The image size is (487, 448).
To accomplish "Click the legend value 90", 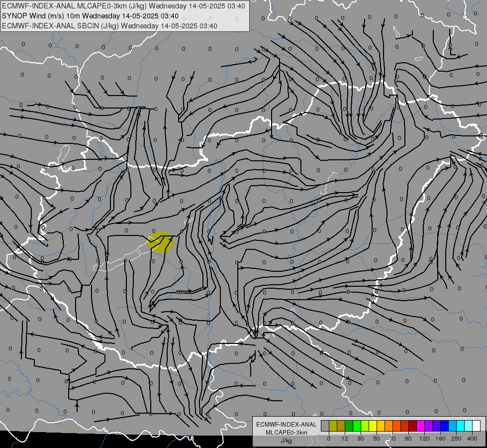I will pyautogui.click(x=408, y=439).
